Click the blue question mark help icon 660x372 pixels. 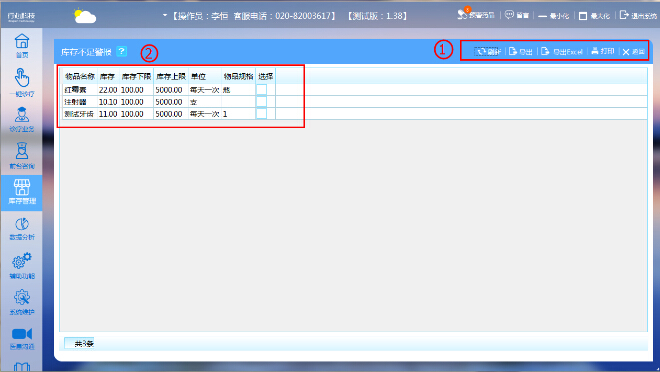(x=122, y=51)
